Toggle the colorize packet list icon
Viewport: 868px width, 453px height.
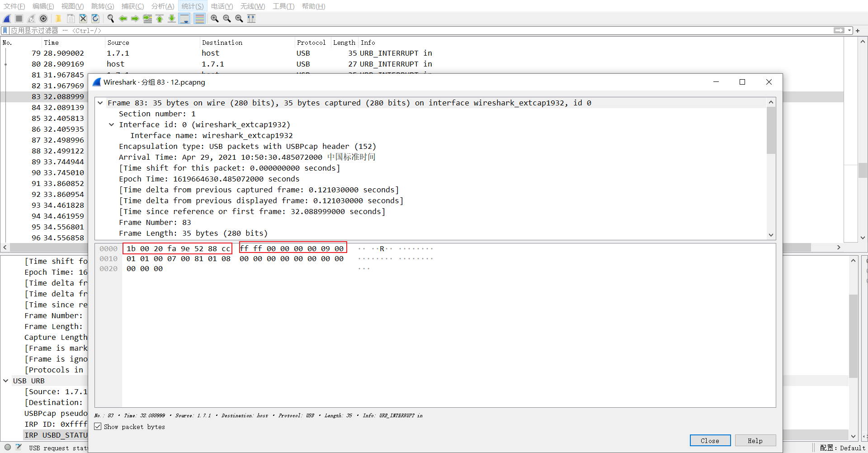click(199, 19)
